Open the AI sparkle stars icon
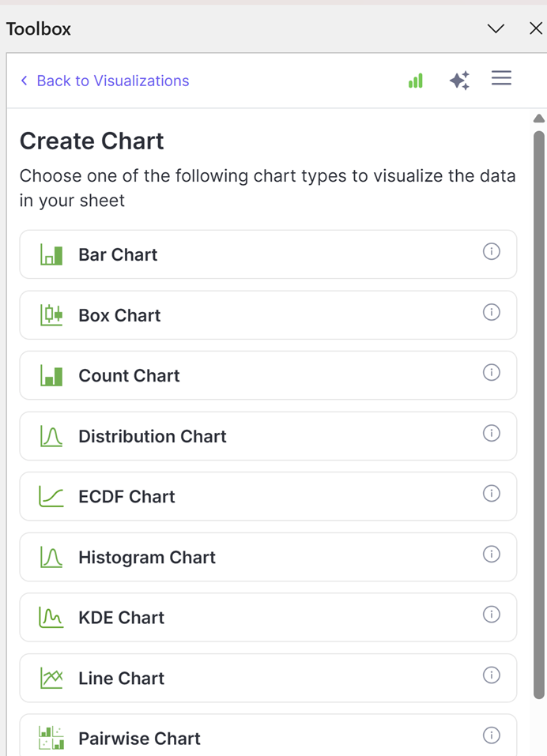This screenshot has height=756, width=547. pos(459,80)
